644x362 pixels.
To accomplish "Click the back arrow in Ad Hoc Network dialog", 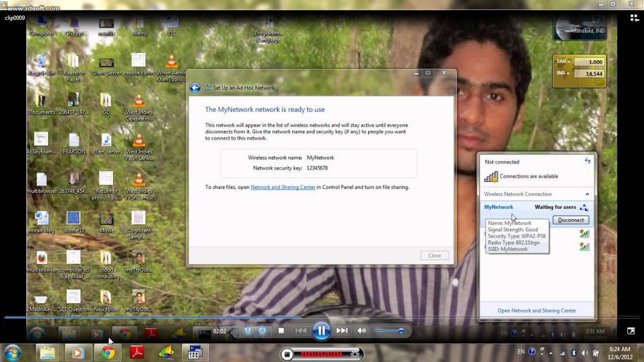I will point(195,88).
